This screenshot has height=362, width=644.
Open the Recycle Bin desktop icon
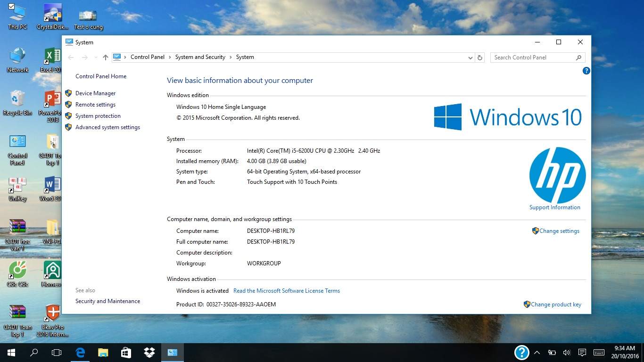[x=17, y=102]
